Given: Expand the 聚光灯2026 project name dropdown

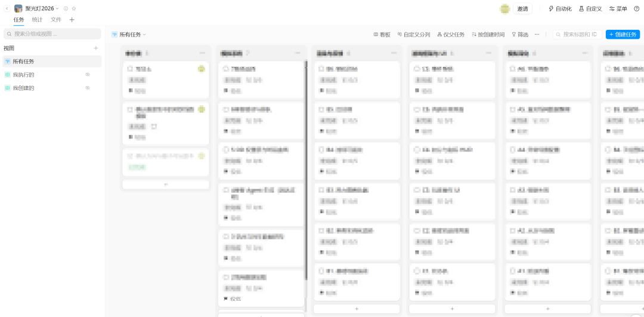Looking at the screenshot, I should (57, 8).
